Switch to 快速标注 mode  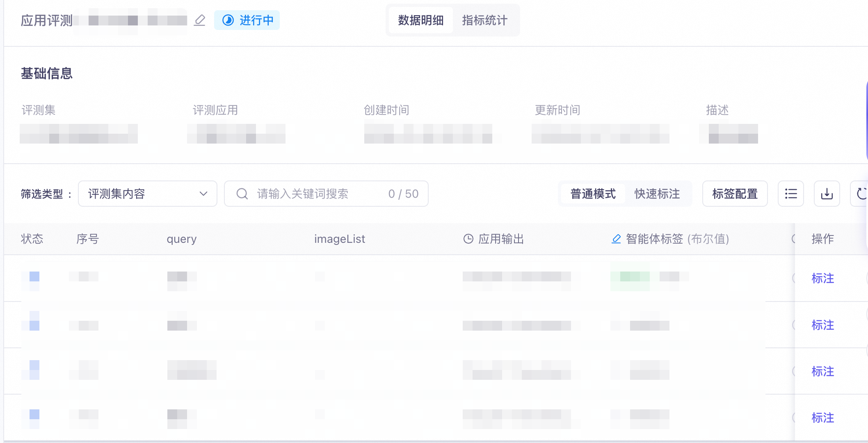pos(657,194)
